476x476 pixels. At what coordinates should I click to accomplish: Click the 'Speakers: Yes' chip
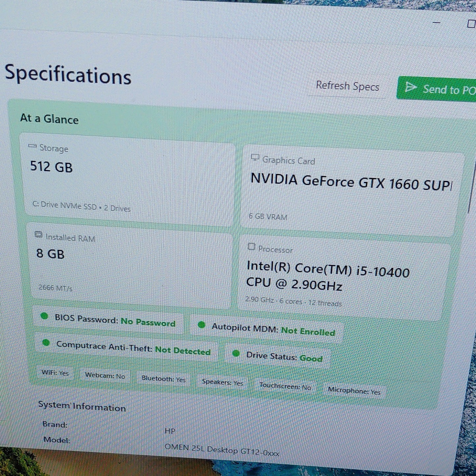click(x=223, y=382)
